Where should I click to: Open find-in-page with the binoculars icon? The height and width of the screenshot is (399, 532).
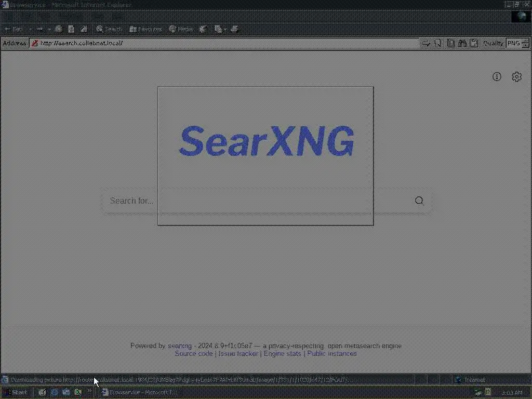coord(462,43)
